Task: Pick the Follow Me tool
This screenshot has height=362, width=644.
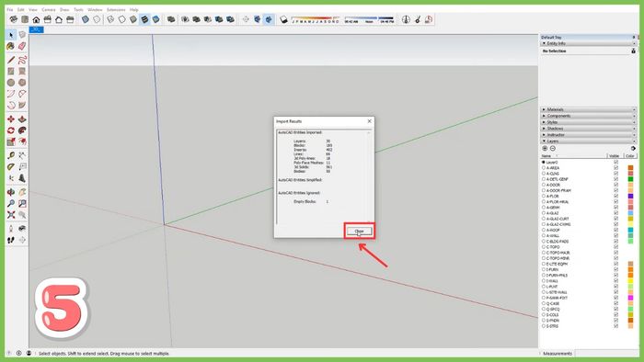Action: coord(22,130)
